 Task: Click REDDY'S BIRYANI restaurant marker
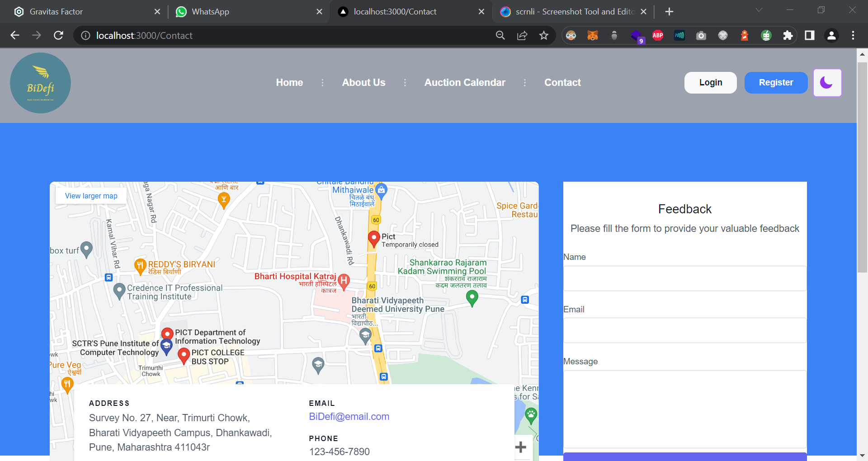(x=140, y=266)
